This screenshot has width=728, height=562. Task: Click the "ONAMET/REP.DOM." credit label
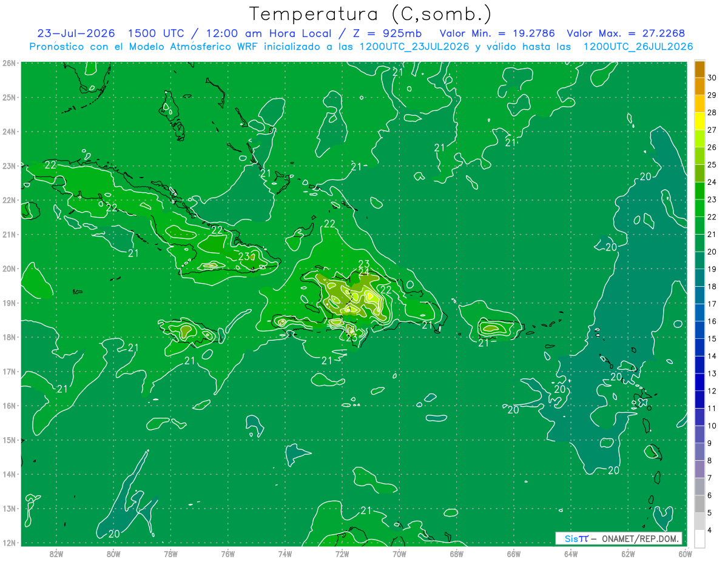tap(641, 538)
